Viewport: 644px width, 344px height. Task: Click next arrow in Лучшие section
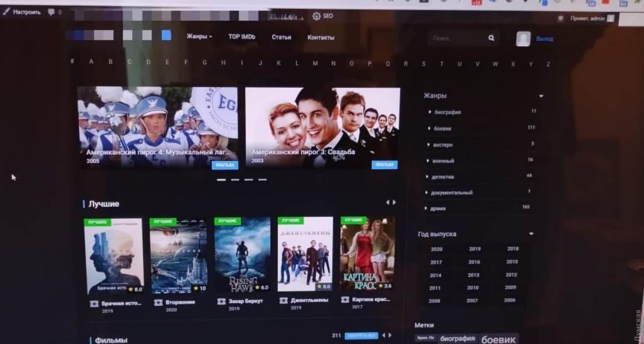point(394,202)
